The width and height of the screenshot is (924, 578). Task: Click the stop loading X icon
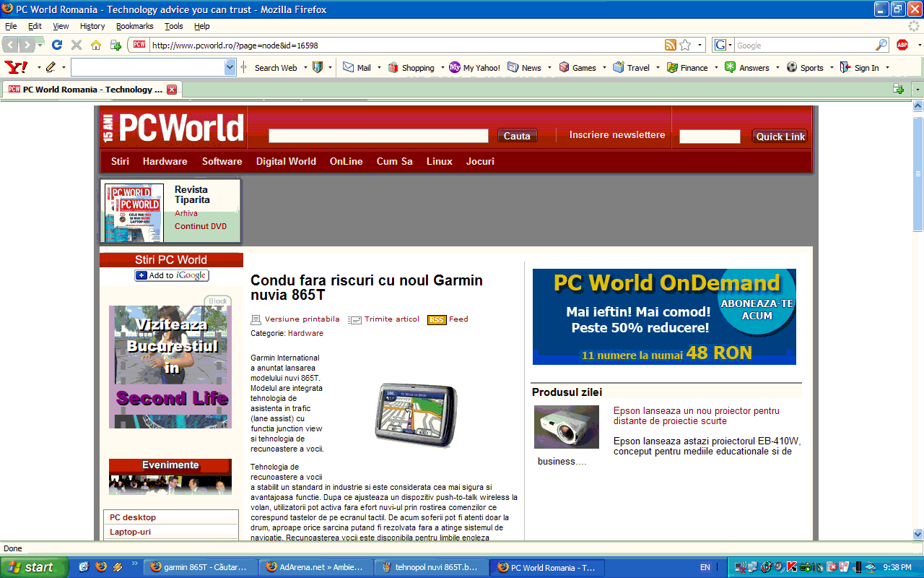tap(77, 45)
